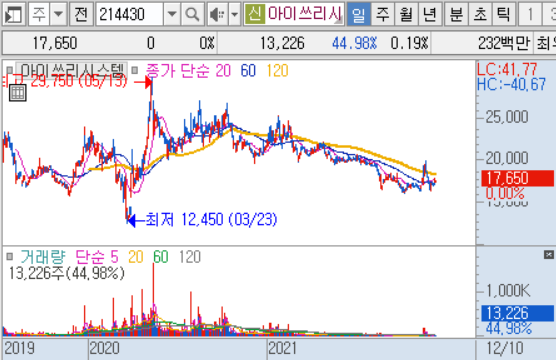Click the LC:41.77 value
The height and width of the screenshot is (360, 556).
(x=507, y=69)
